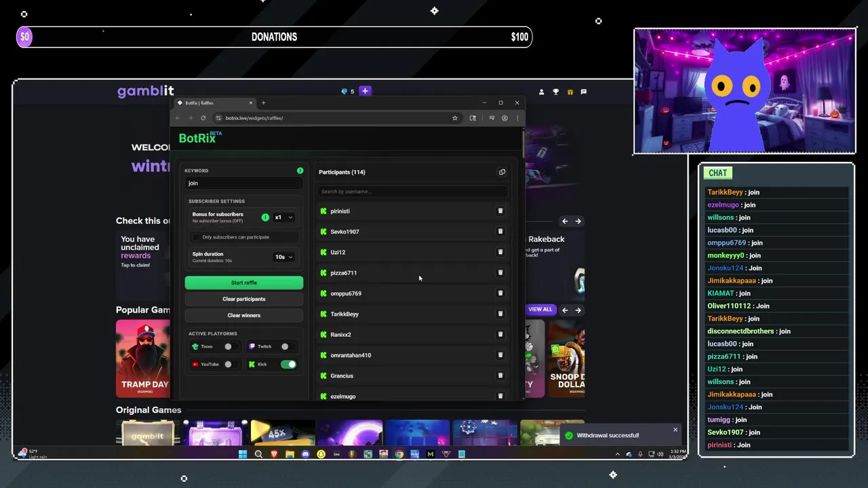Open the 45x original game thumbnail

coord(283,432)
